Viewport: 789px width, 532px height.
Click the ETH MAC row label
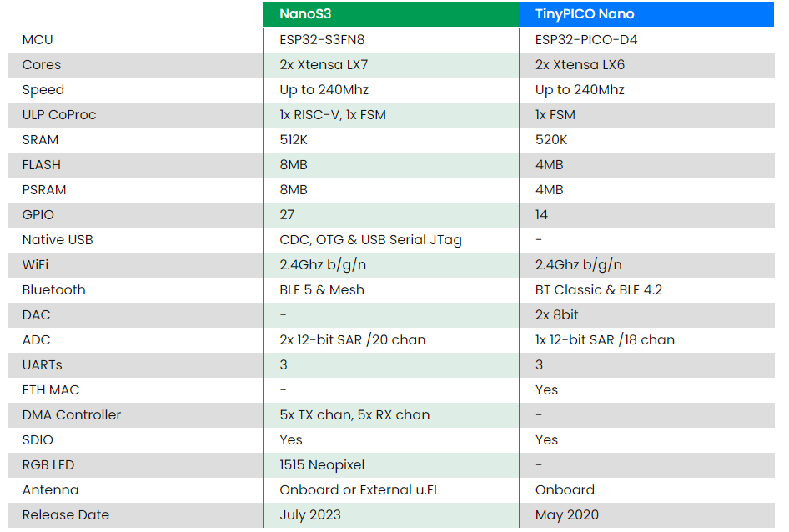50,390
